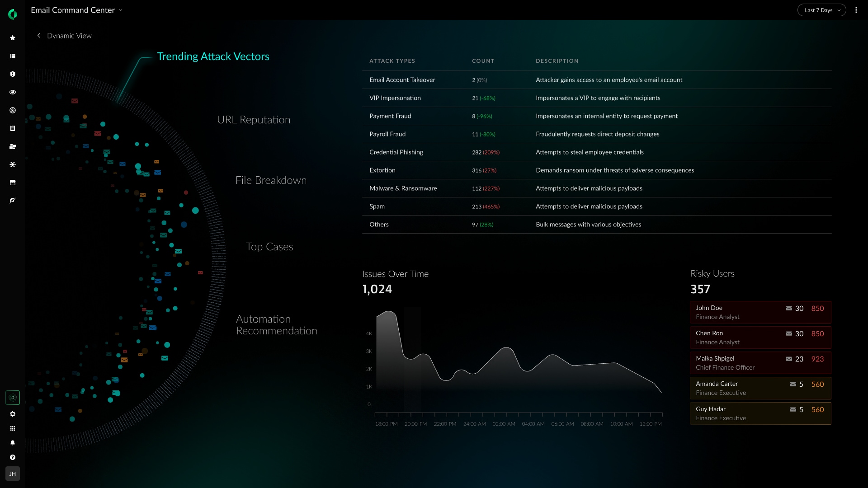Open the dashboard blocks sidebar icon
Viewport: 868px width, 488px height.
(13, 146)
